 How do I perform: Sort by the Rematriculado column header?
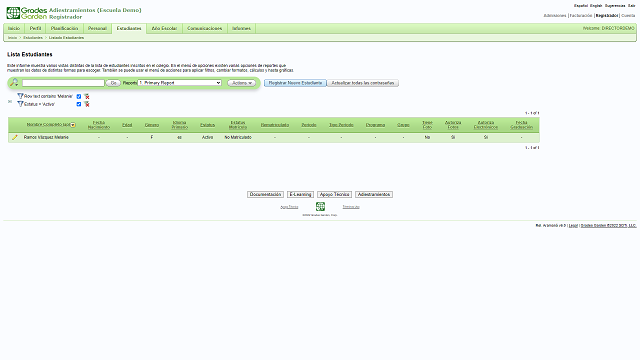275,125
